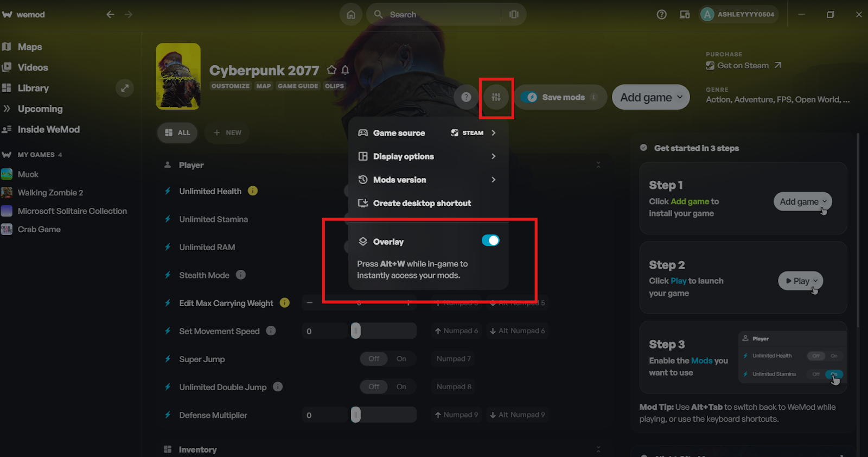Go to the WeMod home page
The height and width of the screenshot is (457, 868).
coord(351,15)
